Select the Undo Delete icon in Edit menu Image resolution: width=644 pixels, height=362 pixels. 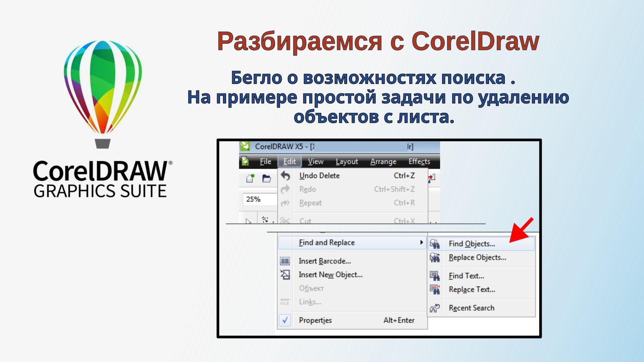285,175
